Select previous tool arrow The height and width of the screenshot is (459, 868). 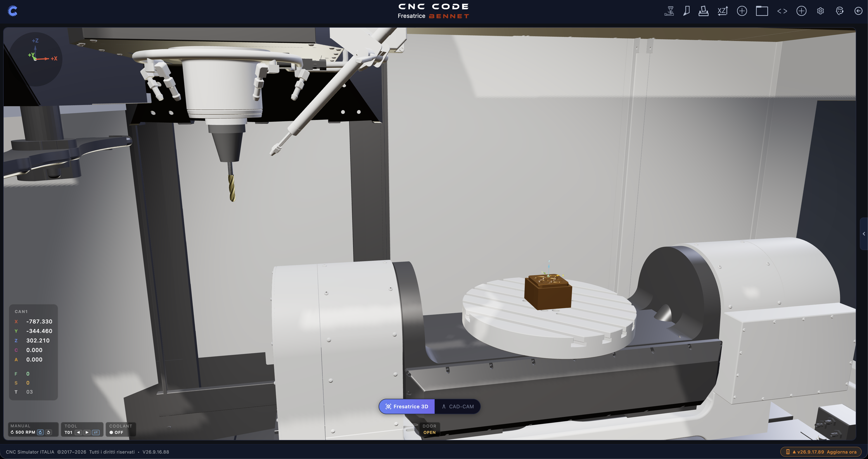point(78,432)
